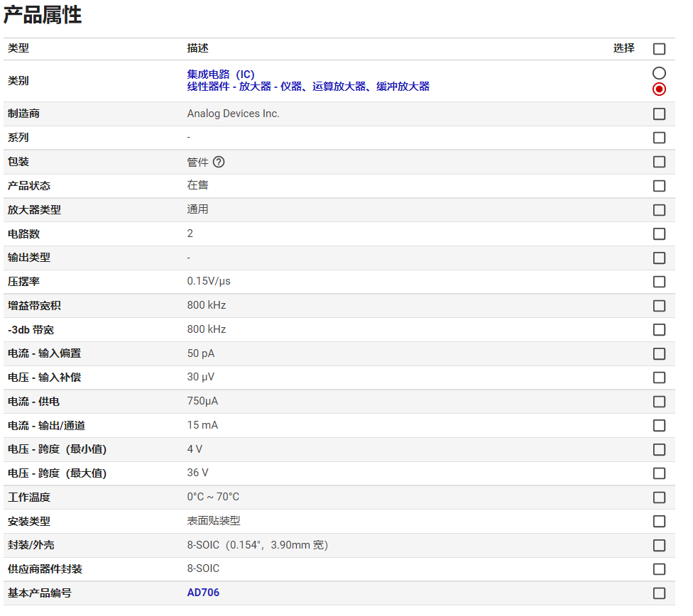Tick the 包装 管件 checkbox
693x616 pixels.
tap(659, 162)
